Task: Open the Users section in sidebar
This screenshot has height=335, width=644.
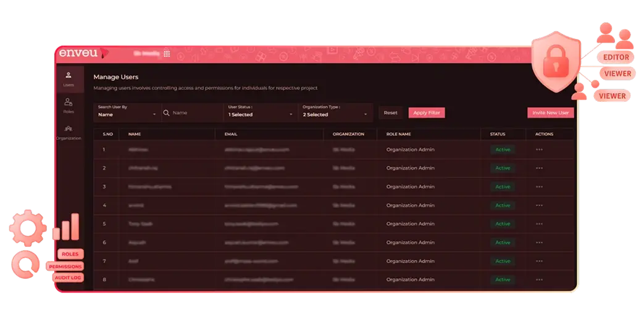Action: [69, 78]
